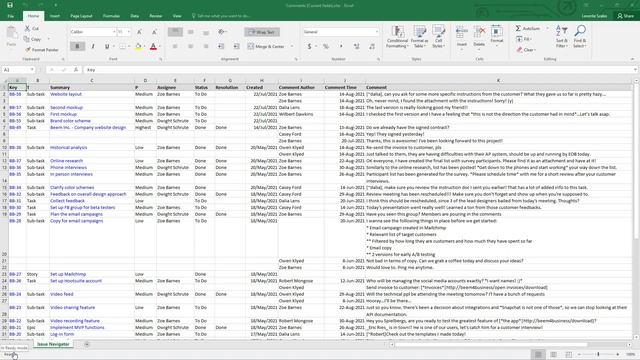Toggle Wrap Text for the cell
The width and height of the screenshot is (640, 360).
click(x=262, y=32)
